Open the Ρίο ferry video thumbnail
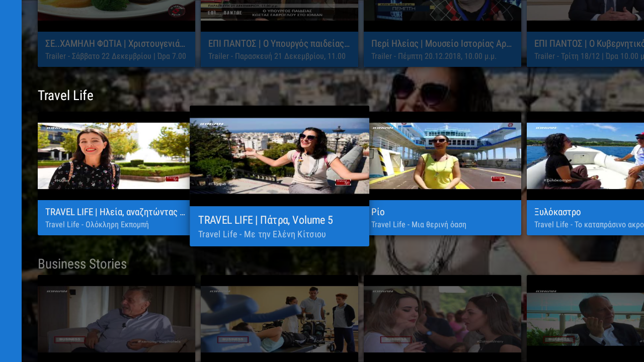 [445, 156]
